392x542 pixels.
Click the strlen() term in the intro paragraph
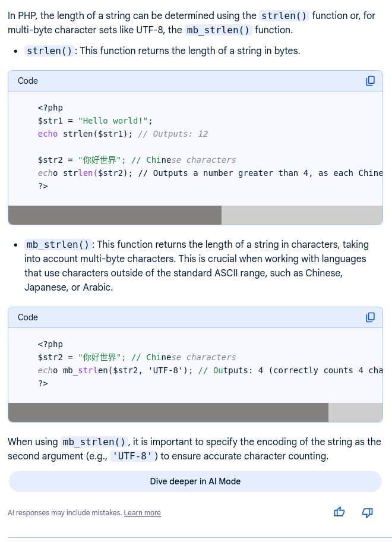[284, 15]
